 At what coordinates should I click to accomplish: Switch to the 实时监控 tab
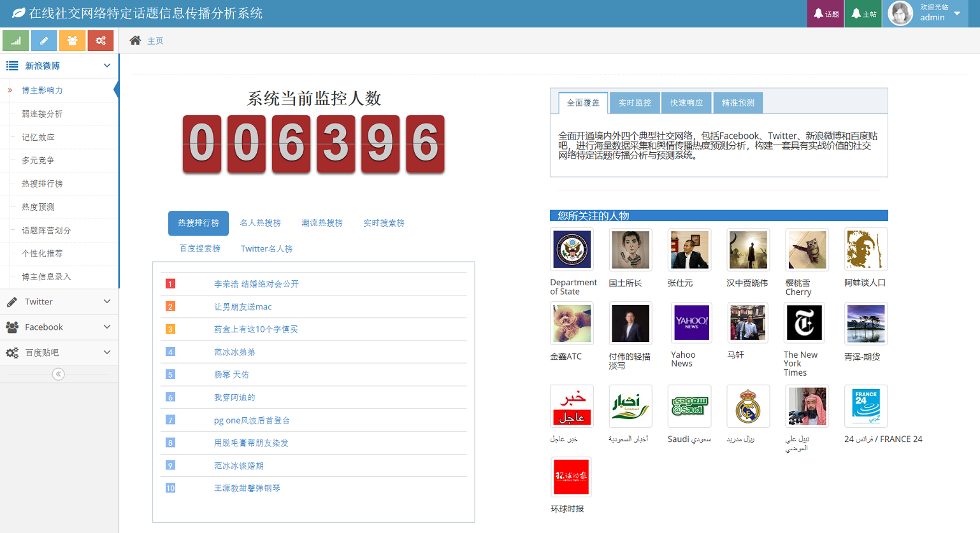coord(635,103)
